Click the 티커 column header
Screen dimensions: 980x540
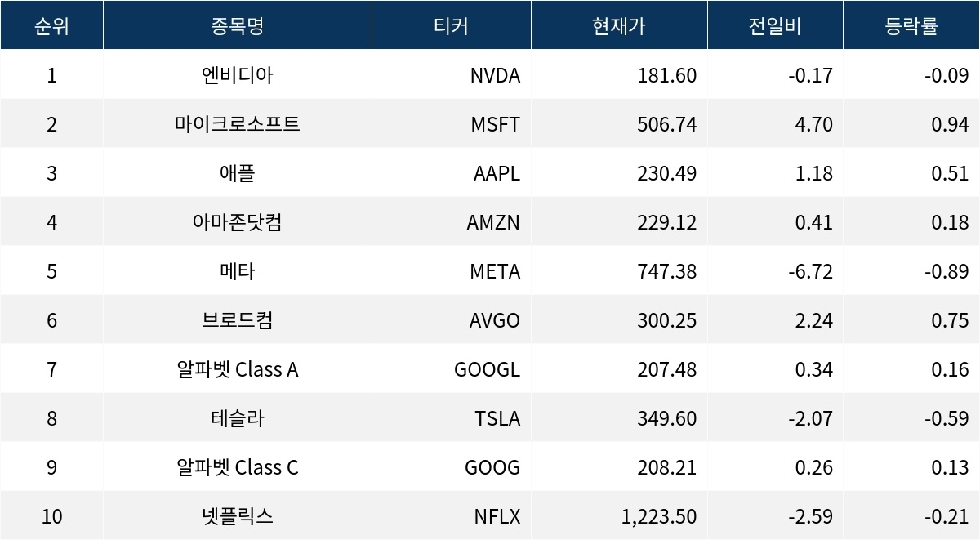coord(451,26)
